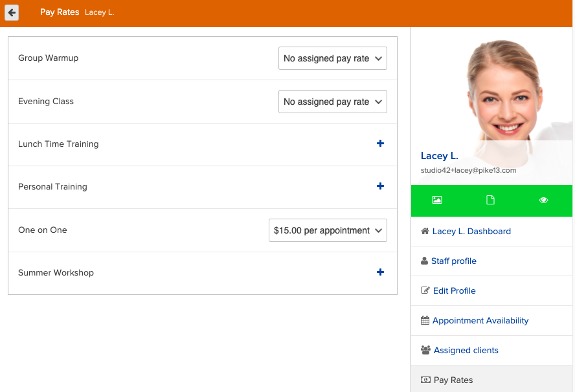Click the Lacey L. name link

pyautogui.click(x=439, y=156)
